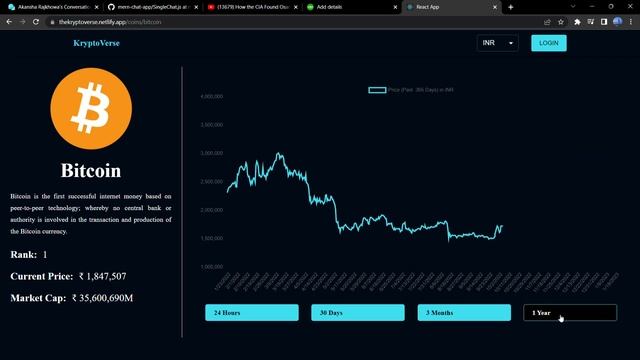640x360 pixels.
Task: Click the address bar URL
Action: pos(110,22)
